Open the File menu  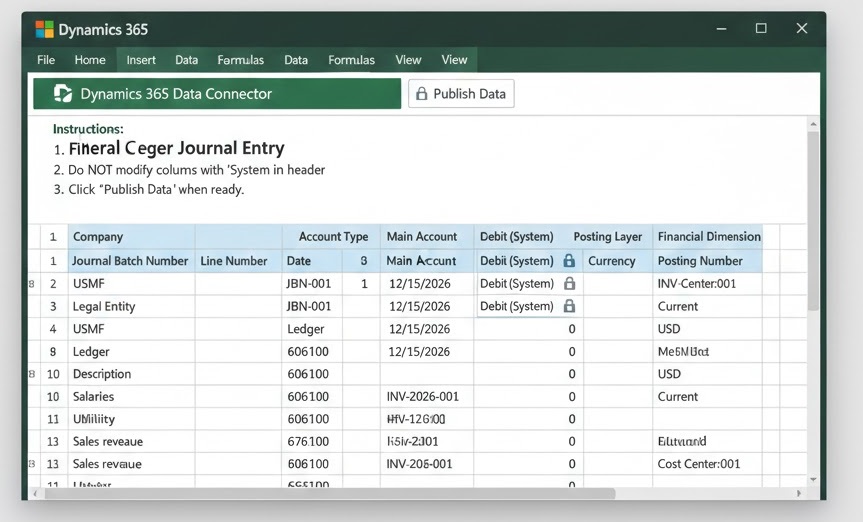[x=46, y=60]
